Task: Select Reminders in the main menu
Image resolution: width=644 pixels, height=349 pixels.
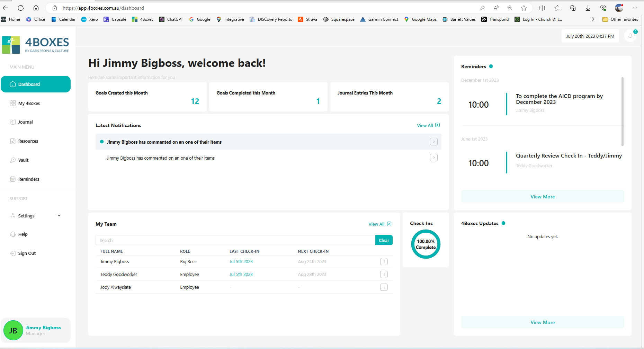Action: point(29,179)
